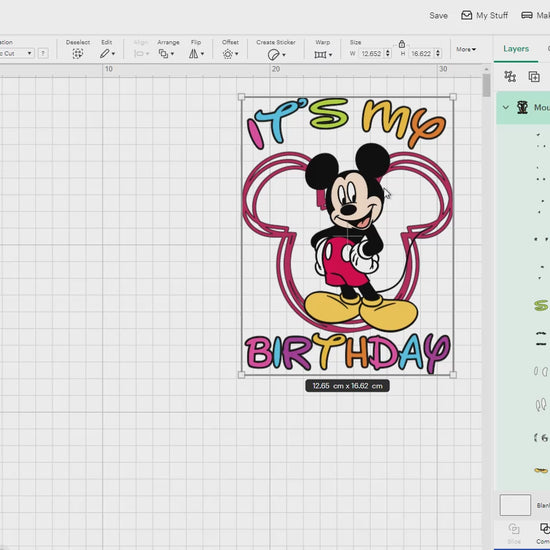Open the Flip dropdown arrow

point(202,54)
